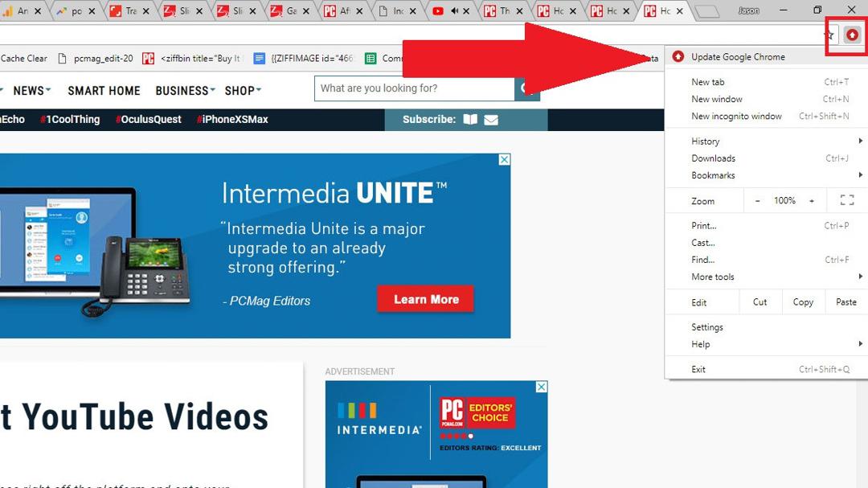Click Paste in the Edit row
This screenshot has height=488, width=868.
[845, 301]
